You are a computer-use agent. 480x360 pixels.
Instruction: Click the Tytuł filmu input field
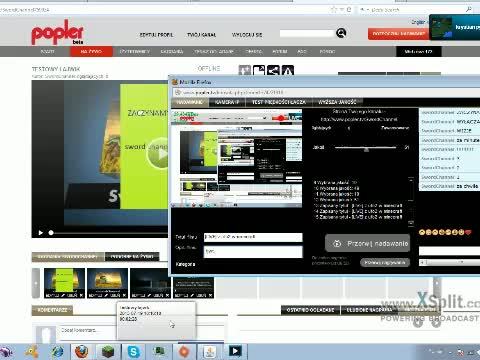253,237
